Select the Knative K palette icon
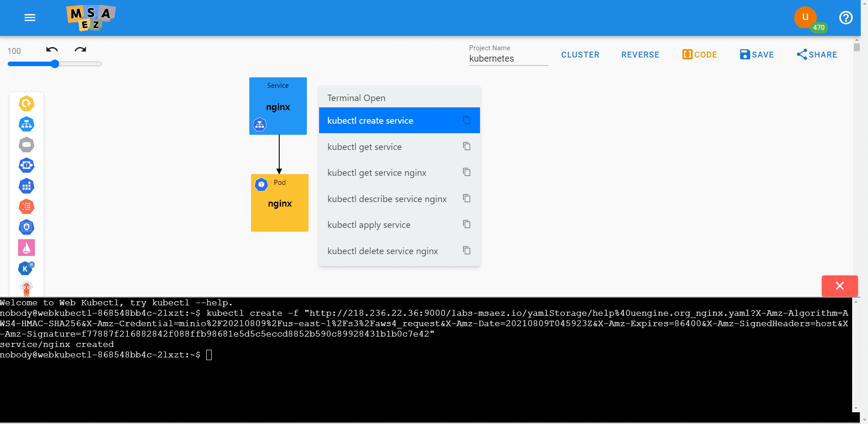 [26, 268]
